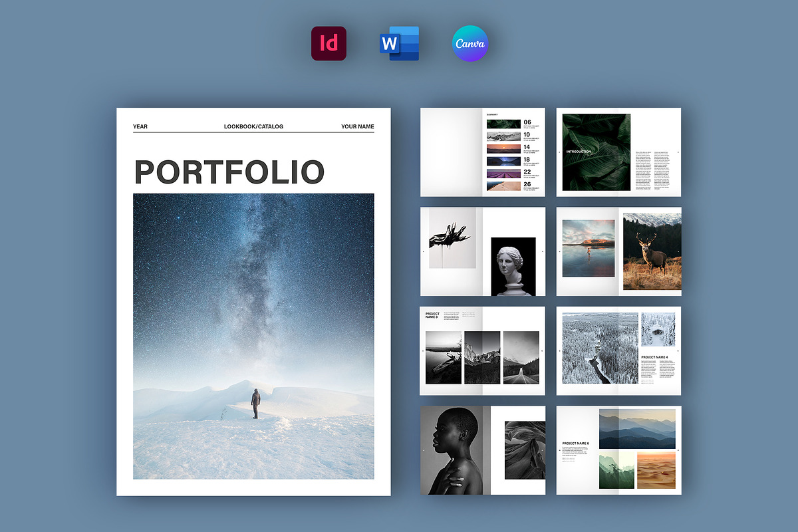Select the PORTFOLIO cover title

[229, 172]
